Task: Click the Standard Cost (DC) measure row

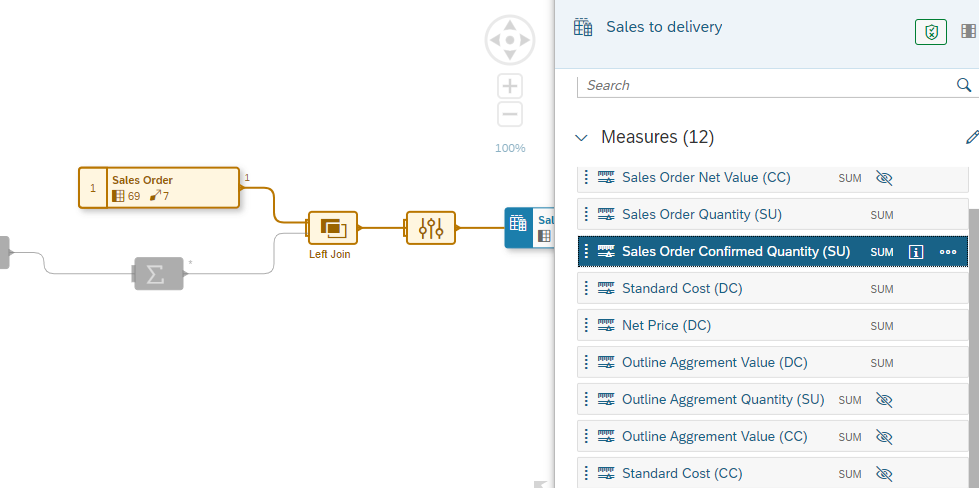Action: pyautogui.click(x=682, y=289)
